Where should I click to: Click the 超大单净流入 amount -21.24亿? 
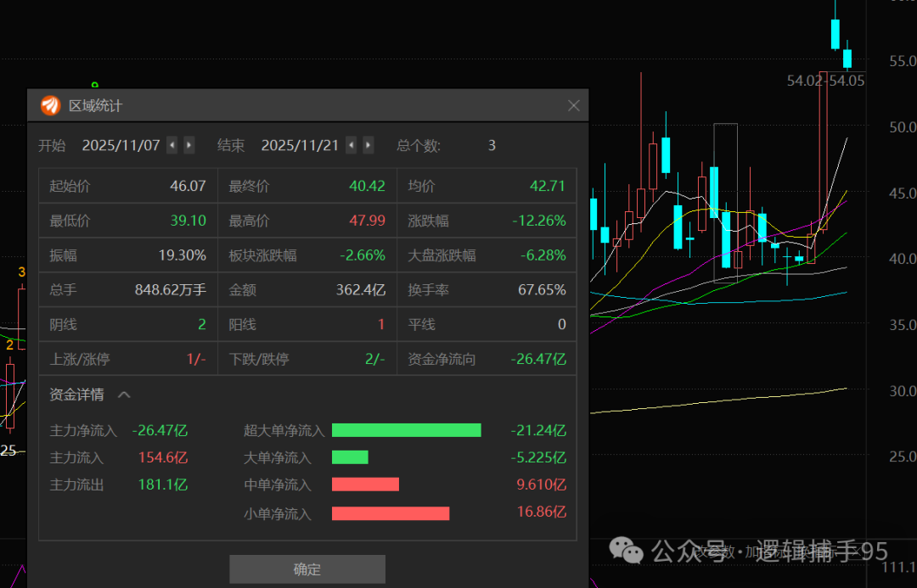[538, 431]
